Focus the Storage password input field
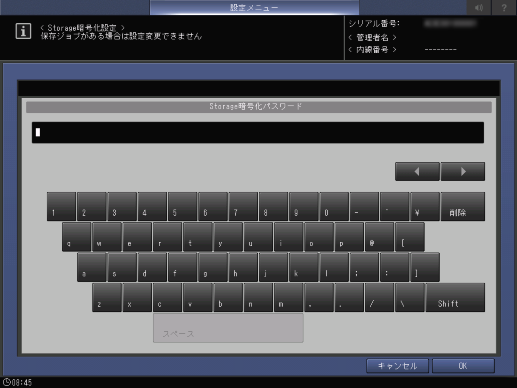 click(x=258, y=133)
